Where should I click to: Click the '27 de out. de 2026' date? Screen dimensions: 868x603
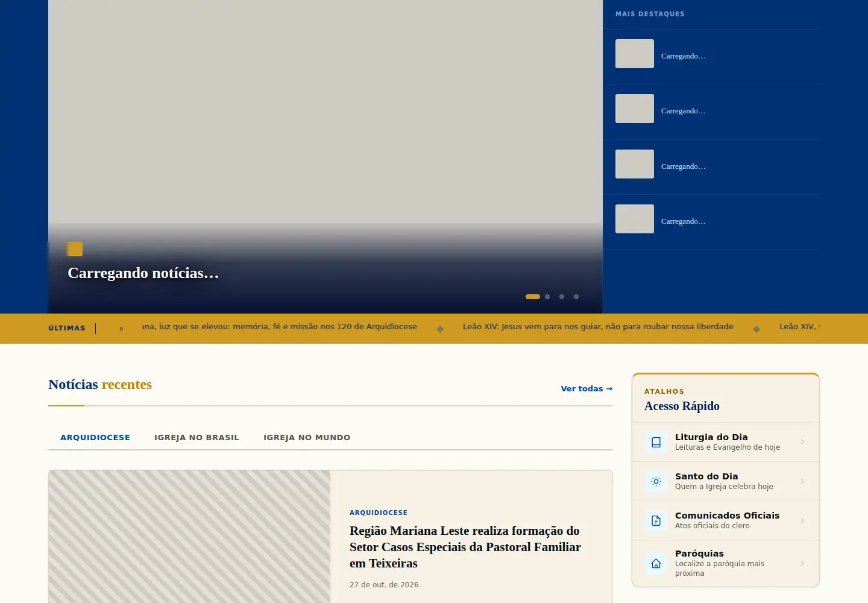(x=384, y=585)
